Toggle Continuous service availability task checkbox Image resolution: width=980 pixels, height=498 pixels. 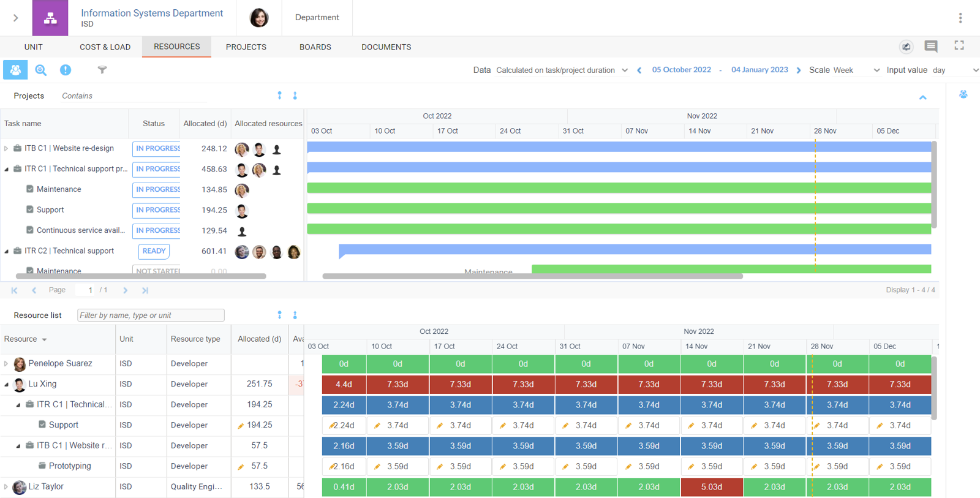click(30, 230)
